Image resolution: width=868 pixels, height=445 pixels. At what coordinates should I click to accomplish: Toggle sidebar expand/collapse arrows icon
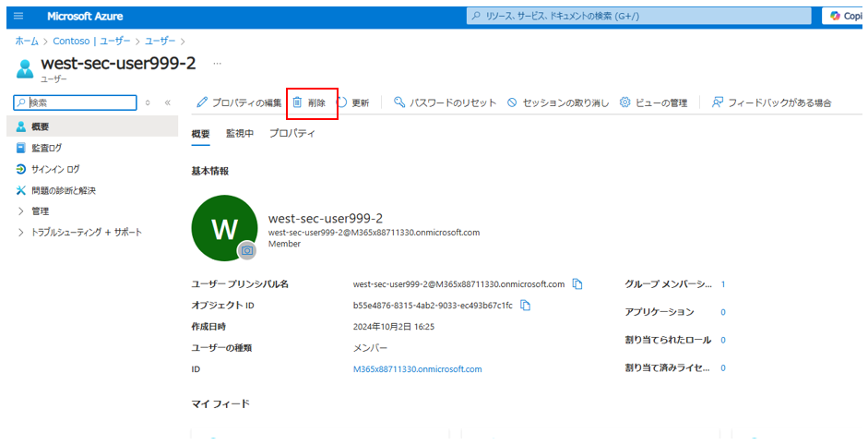(x=148, y=102)
